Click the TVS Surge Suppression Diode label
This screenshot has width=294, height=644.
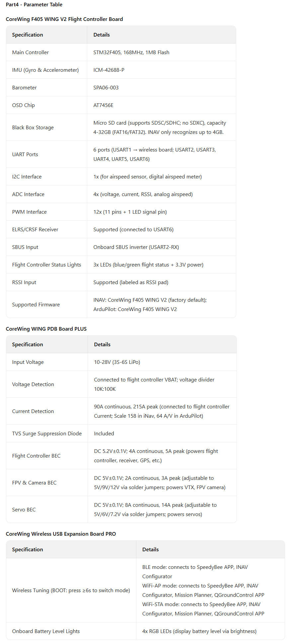coord(47,434)
